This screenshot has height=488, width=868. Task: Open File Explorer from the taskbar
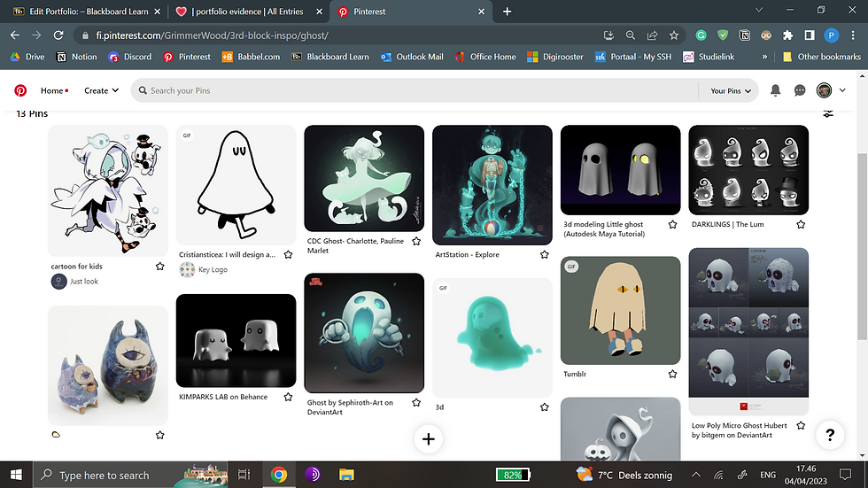pyautogui.click(x=346, y=475)
